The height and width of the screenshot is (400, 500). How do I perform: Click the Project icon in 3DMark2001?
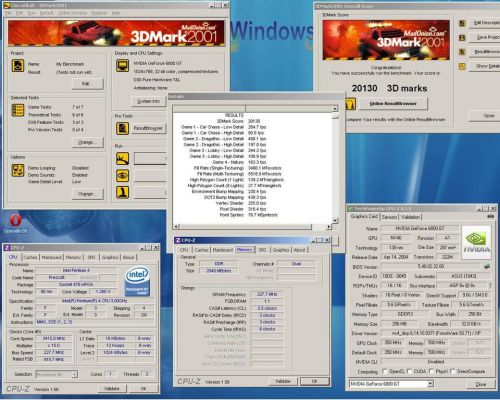18,66
